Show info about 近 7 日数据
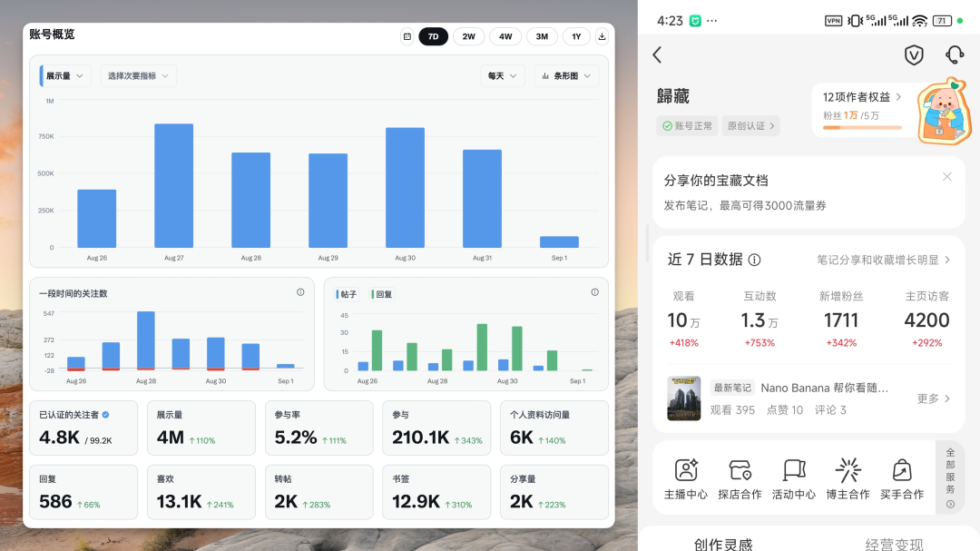The height and width of the screenshot is (551, 980). click(x=755, y=260)
